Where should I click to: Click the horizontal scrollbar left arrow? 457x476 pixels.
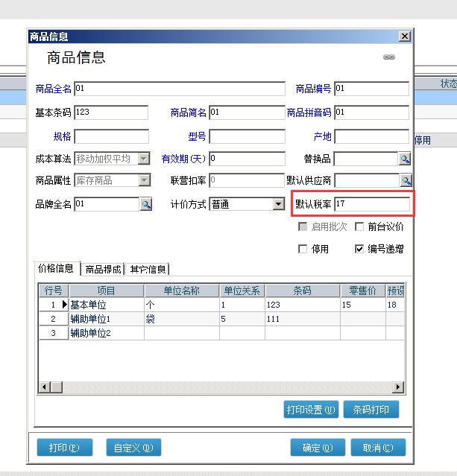point(45,387)
